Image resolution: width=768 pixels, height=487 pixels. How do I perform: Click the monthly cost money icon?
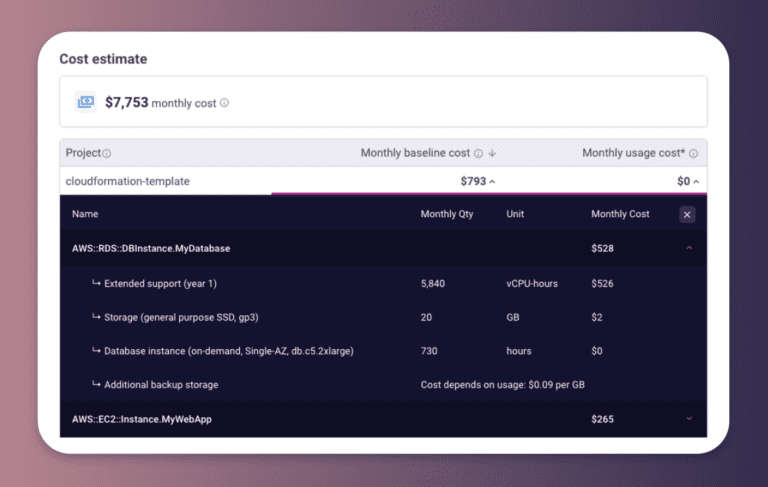[86, 102]
